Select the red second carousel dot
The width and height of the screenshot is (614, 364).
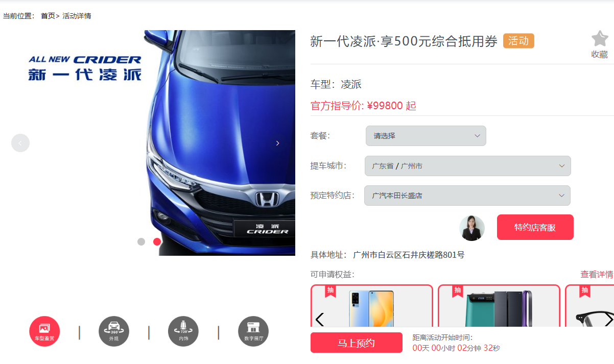(157, 241)
